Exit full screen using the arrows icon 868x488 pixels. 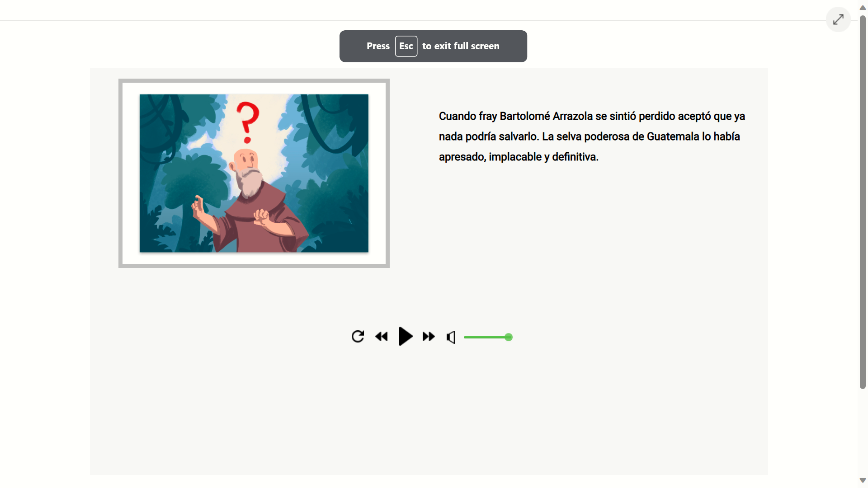tap(838, 19)
